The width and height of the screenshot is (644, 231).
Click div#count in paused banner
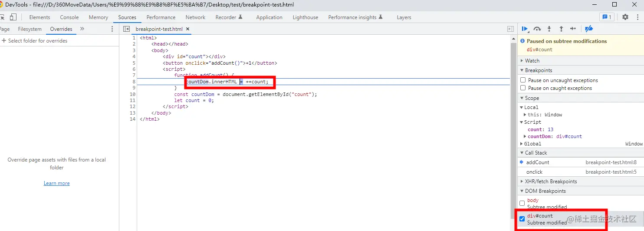pyautogui.click(x=539, y=49)
